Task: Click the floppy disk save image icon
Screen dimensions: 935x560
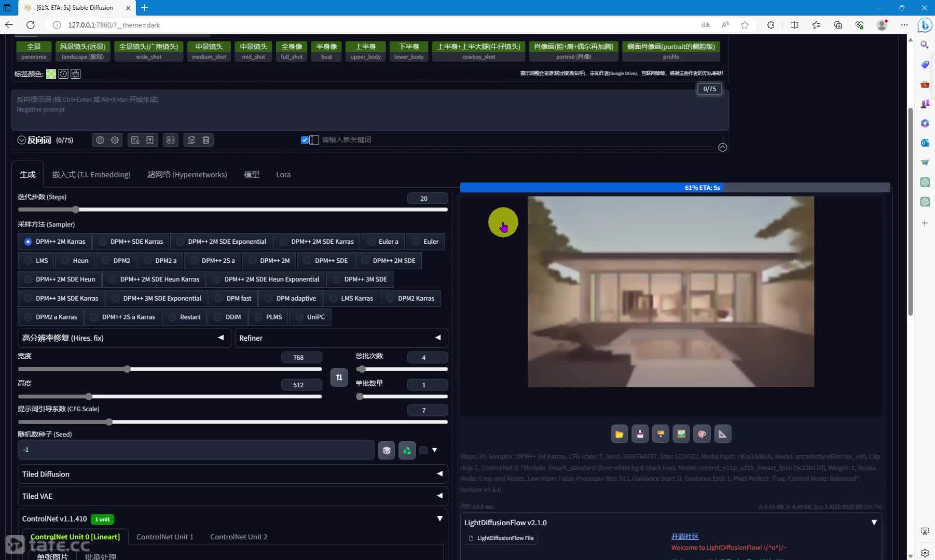Action: 640,434
